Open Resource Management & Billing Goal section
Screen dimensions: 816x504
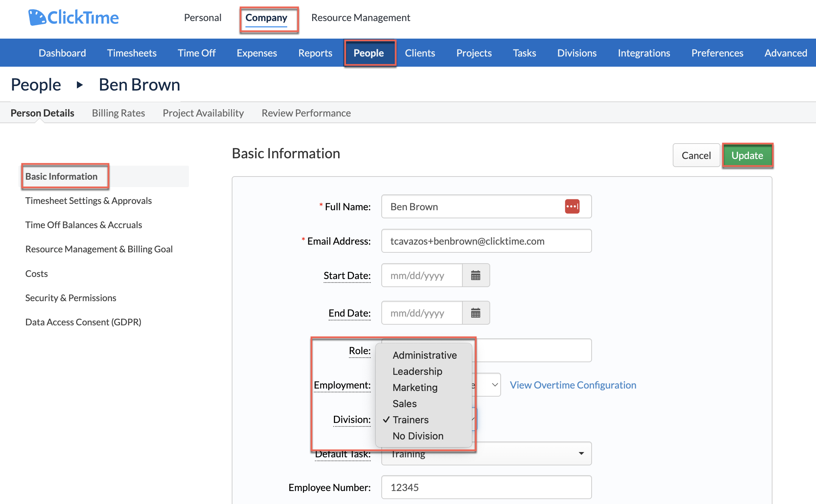point(99,249)
